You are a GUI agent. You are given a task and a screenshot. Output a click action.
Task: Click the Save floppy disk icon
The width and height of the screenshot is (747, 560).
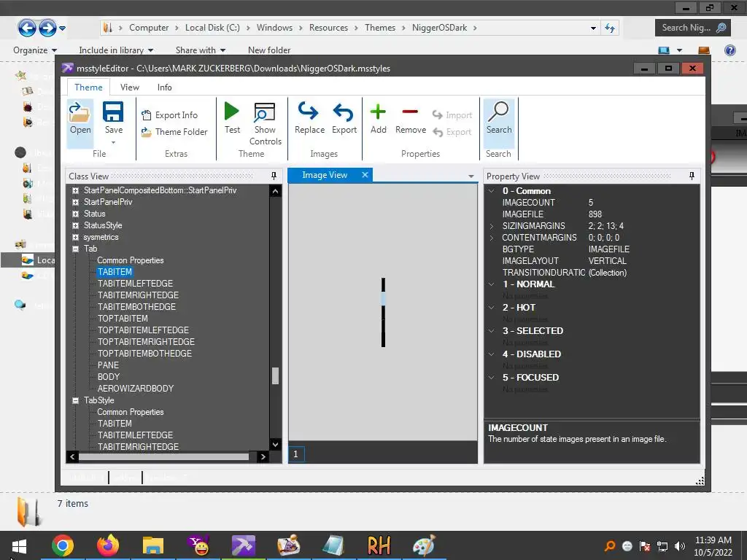click(x=113, y=112)
